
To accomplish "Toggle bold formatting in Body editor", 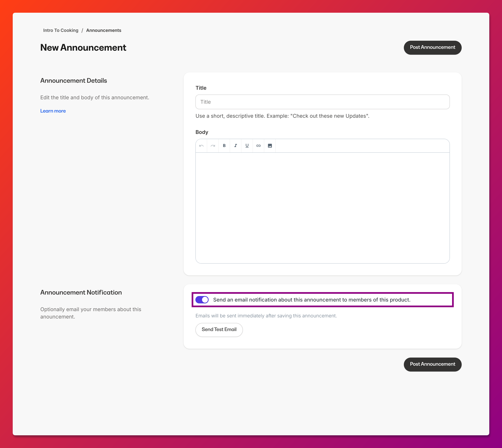I will [224, 146].
